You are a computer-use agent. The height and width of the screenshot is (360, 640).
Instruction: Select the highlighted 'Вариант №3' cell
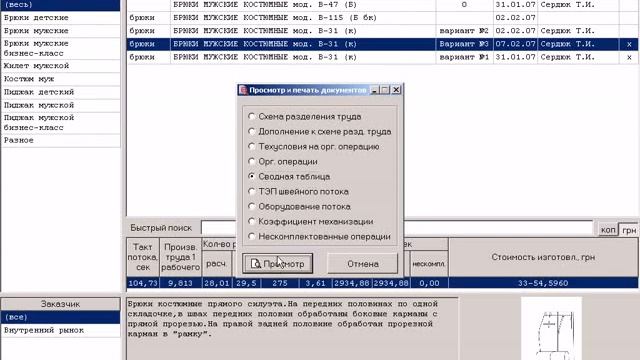point(464,44)
